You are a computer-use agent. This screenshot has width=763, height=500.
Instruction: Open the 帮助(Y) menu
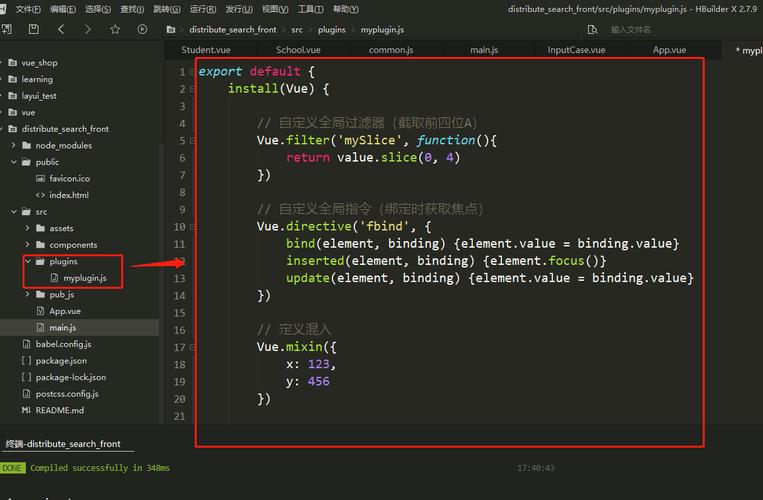345,9
